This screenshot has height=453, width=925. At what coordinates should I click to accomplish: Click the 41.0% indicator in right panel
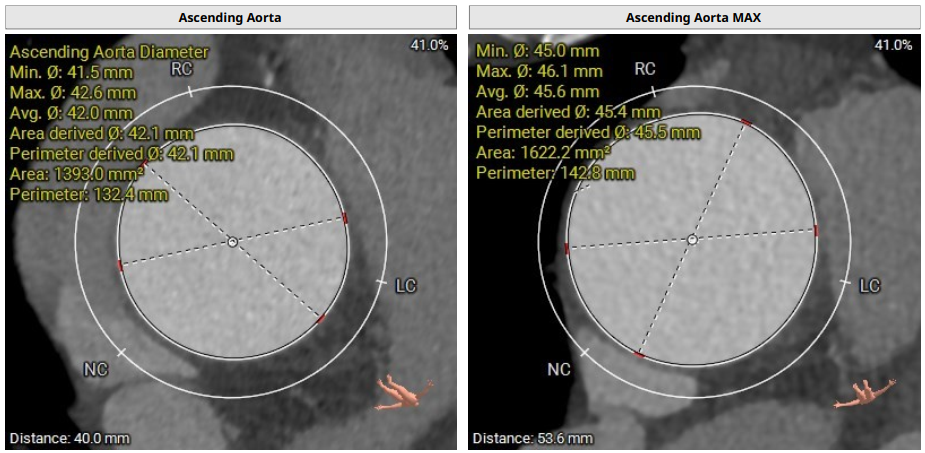pos(893,45)
